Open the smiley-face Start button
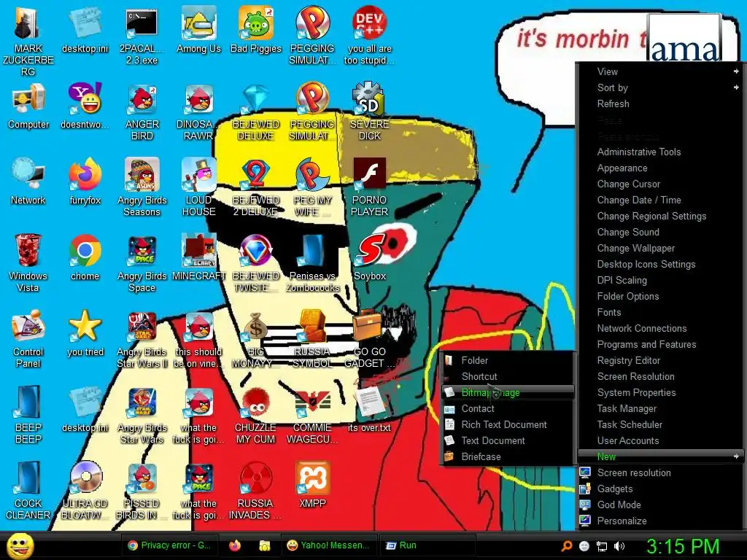Image resolution: width=747 pixels, height=560 pixels. click(20, 545)
